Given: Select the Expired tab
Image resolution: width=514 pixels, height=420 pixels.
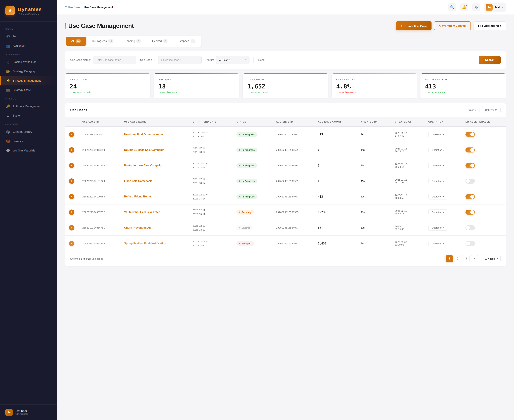Looking at the screenshot, I should (159, 41).
